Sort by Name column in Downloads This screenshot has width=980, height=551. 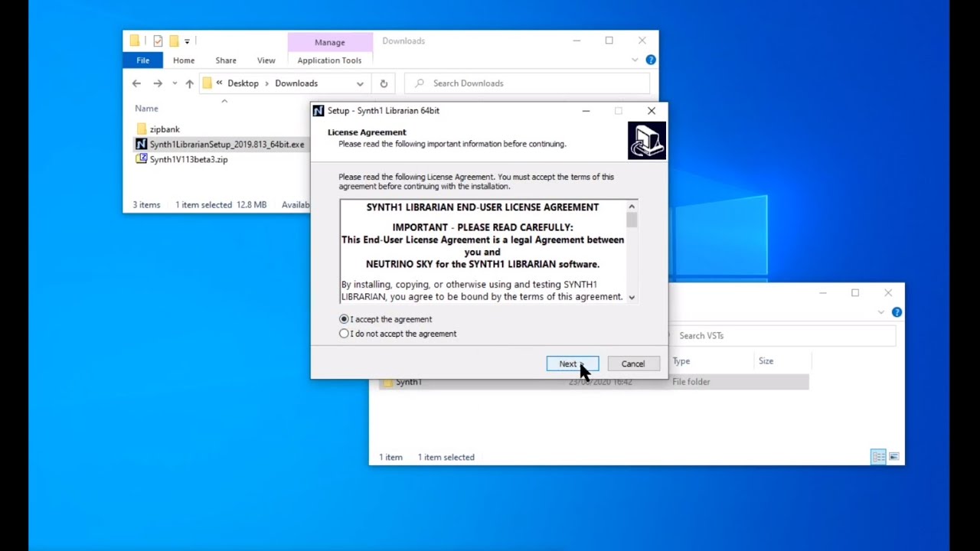(147, 109)
